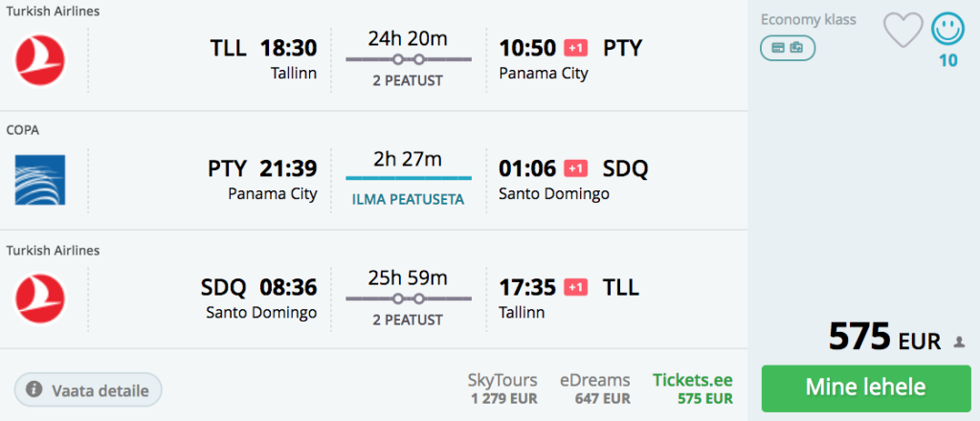This screenshot has height=421, width=980.
Task: Select the Tickets.ee 575 EUR offer
Action: [x=692, y=388]
